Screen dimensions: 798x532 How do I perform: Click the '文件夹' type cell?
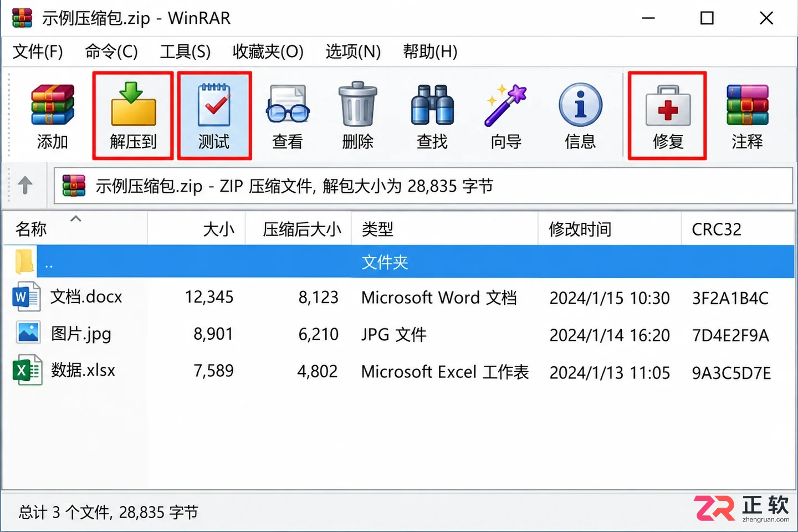(x=385, y=262)
